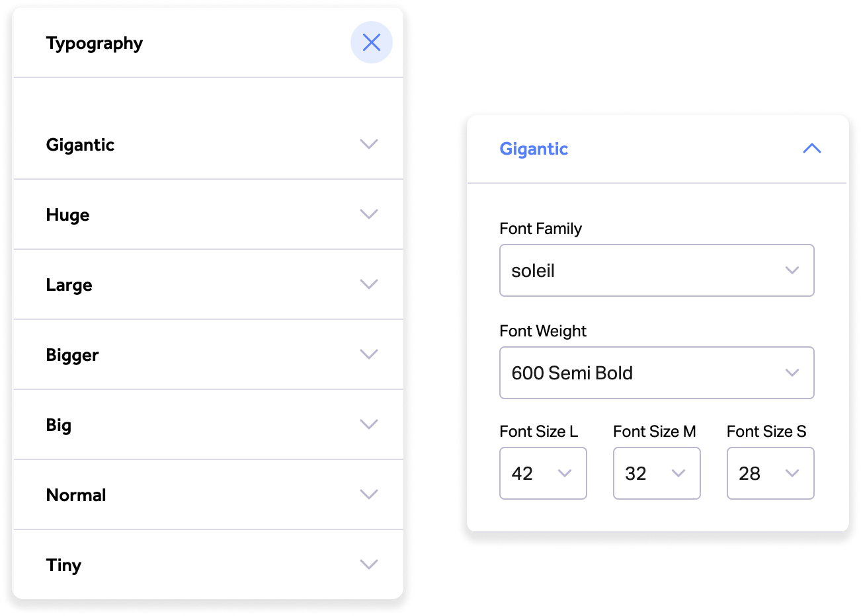The width and height of the screenshot is (861, 616).
Task: Collapse the open Gigantic panel with up chevron
Action: tap(811, 149)
